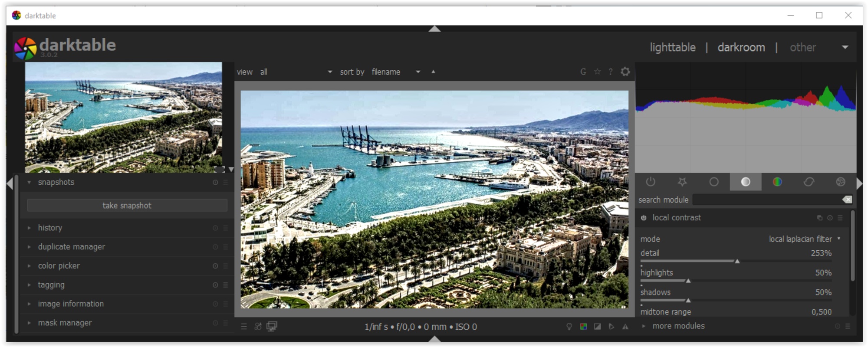Click into the search module field
The image size is (868, 347).
tap(766, 200)
